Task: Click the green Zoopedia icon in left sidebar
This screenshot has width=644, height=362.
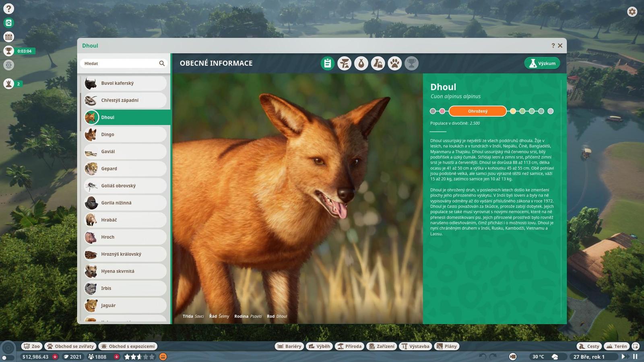Action: click(x=8, y=23)
